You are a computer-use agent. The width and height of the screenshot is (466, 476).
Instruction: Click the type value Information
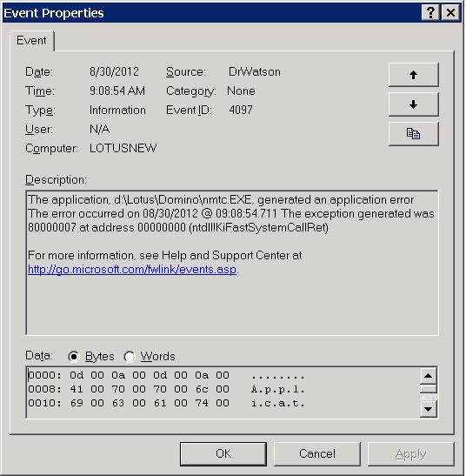117,110
